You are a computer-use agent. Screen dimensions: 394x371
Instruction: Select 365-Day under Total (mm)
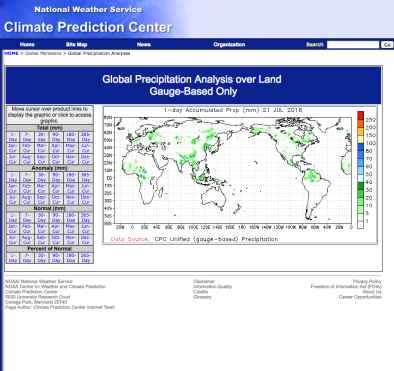[86, 137]
